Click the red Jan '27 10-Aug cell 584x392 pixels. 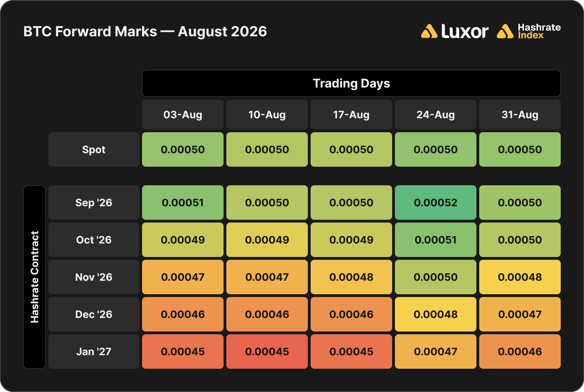pyautogui.click(x=267, y=351)
